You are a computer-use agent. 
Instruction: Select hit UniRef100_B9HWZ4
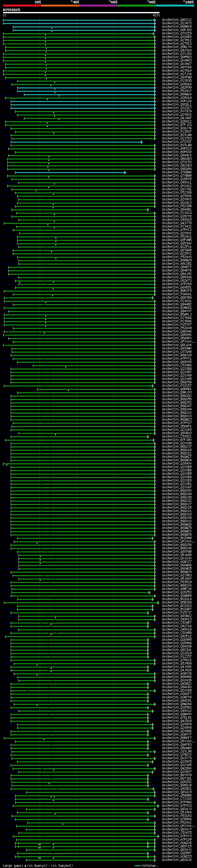click(176, 94)
